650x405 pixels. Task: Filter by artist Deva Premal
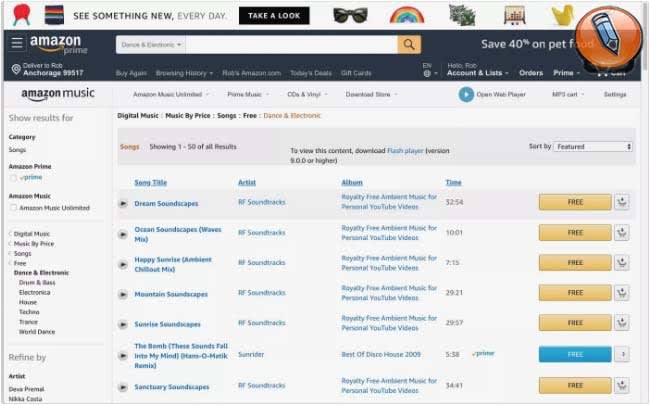click(x=27, y=389)
